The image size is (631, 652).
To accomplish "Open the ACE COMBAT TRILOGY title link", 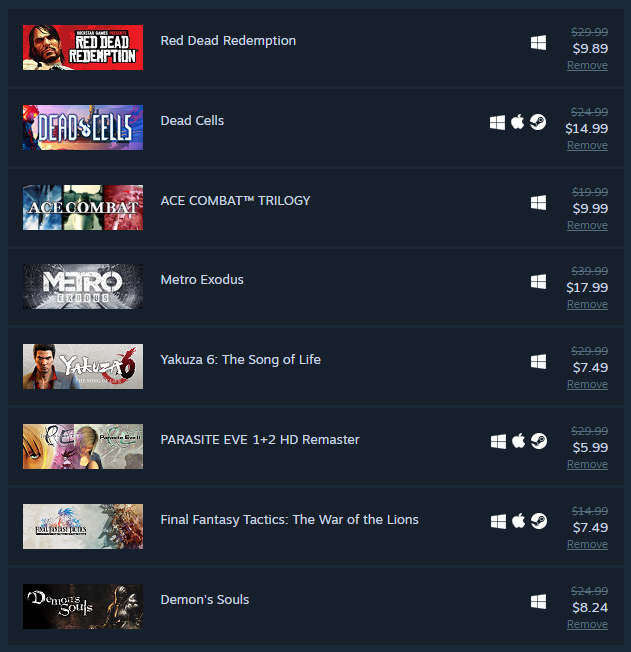I will click(235, 200).
